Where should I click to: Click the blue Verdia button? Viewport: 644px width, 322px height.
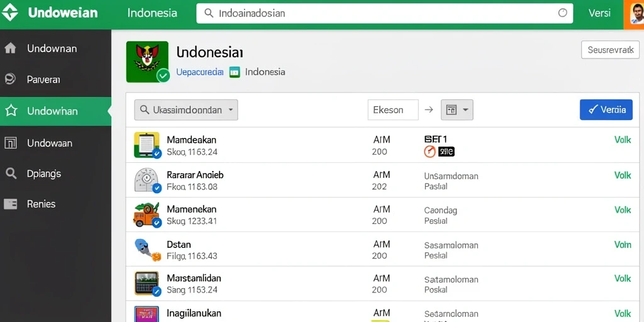coord(606,109)
